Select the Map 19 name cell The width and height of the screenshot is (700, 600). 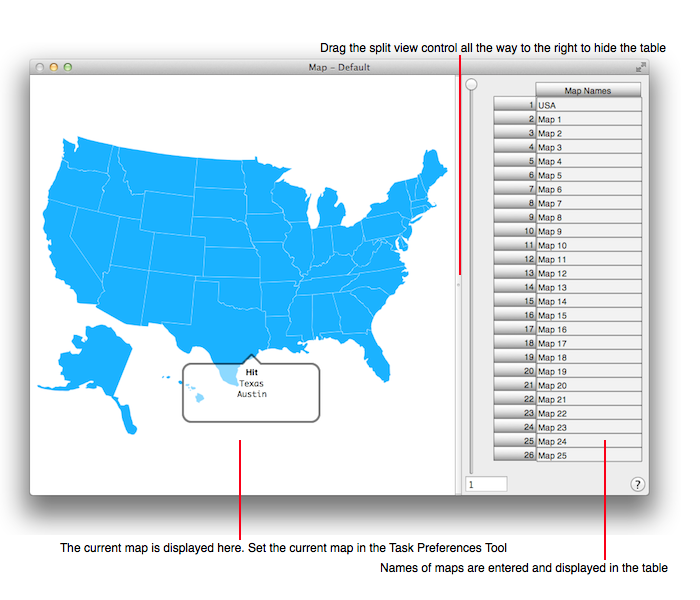588,371
